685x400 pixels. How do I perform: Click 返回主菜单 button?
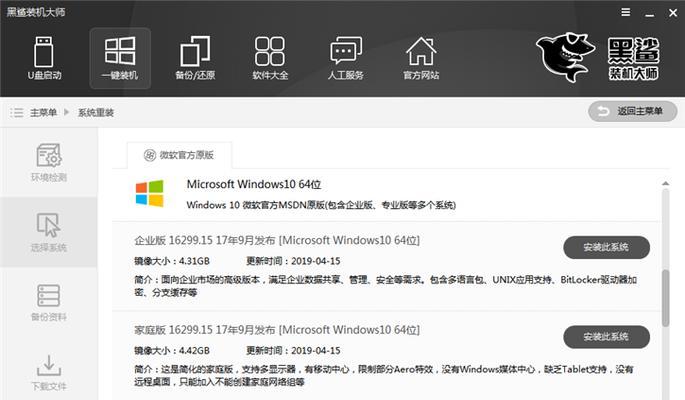633,111
